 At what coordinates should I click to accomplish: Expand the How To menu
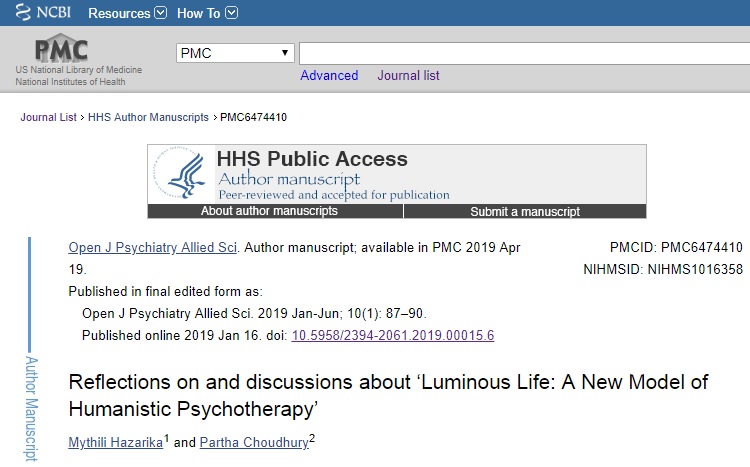click(207, 13)
